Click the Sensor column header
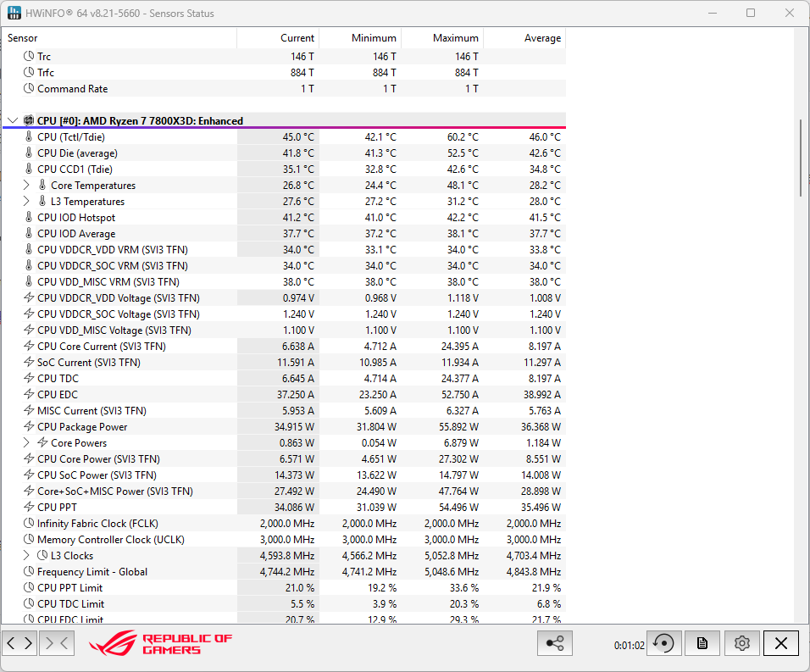Viewport: 810px width, 672px height. point(119,37)
